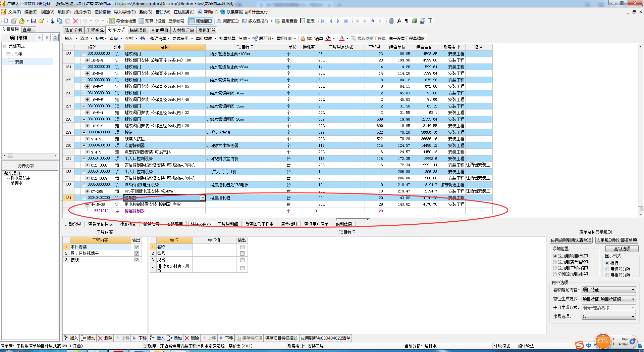Click the green cube icon
The image size is (644, 352).
[x=415, y=21]
